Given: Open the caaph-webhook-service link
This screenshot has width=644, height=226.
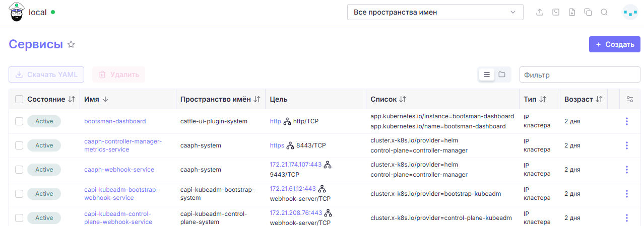Looking at the screenshot, I should click(x=119, y=170).
